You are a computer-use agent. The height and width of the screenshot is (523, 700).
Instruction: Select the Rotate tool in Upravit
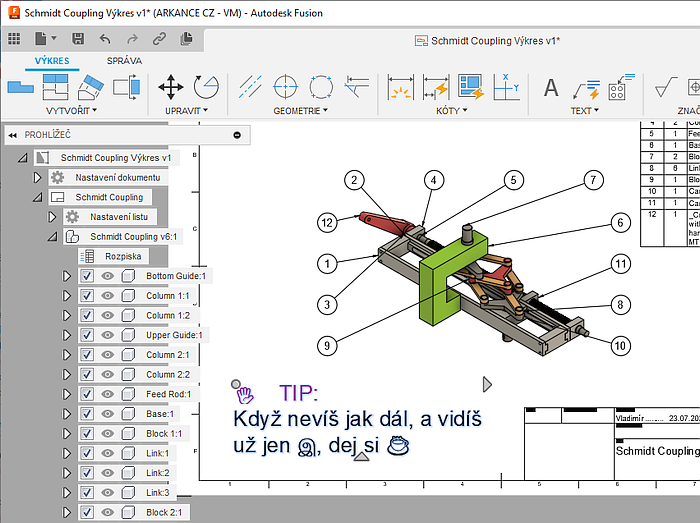pos(206,87)
